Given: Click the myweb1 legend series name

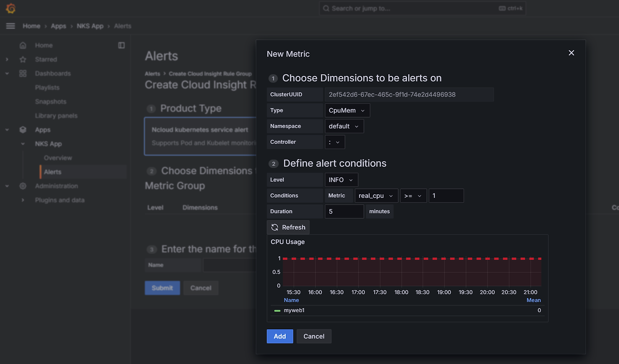Looking at the screenshot, I should [x=294, y=310].
